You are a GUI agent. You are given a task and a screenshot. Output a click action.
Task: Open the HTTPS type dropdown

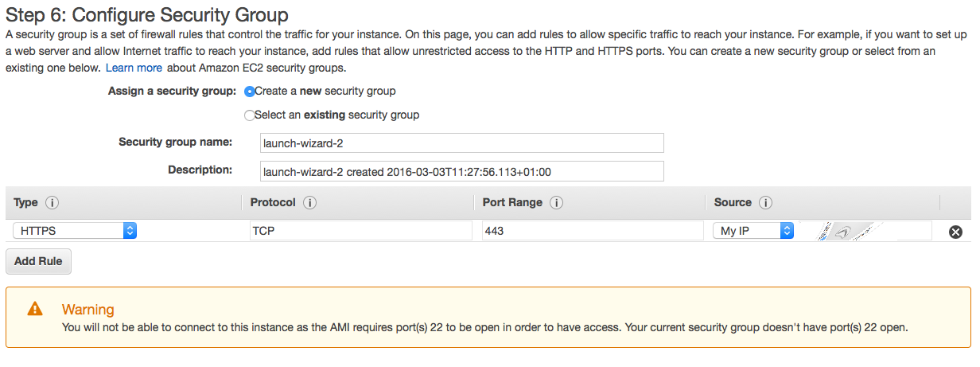(76, 231)
